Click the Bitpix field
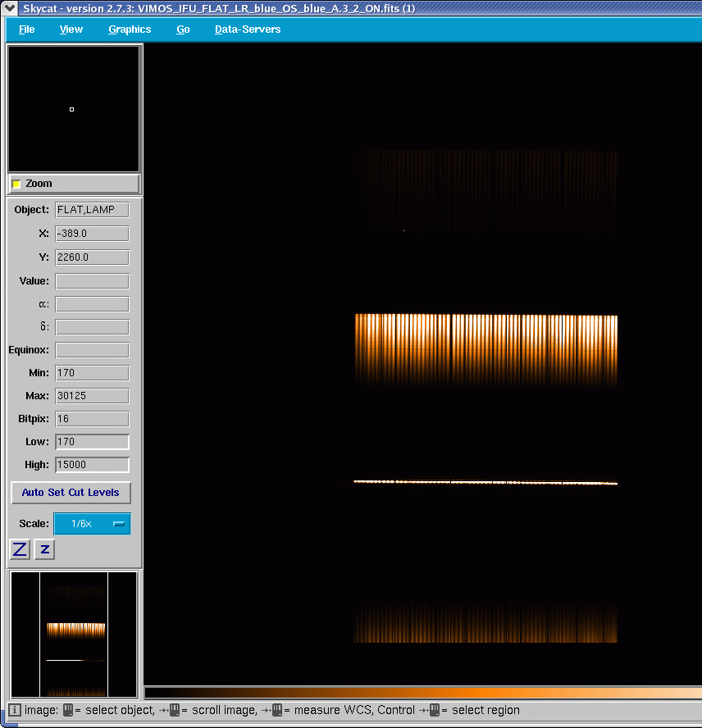The image size is (702, 728). point(92,419)
